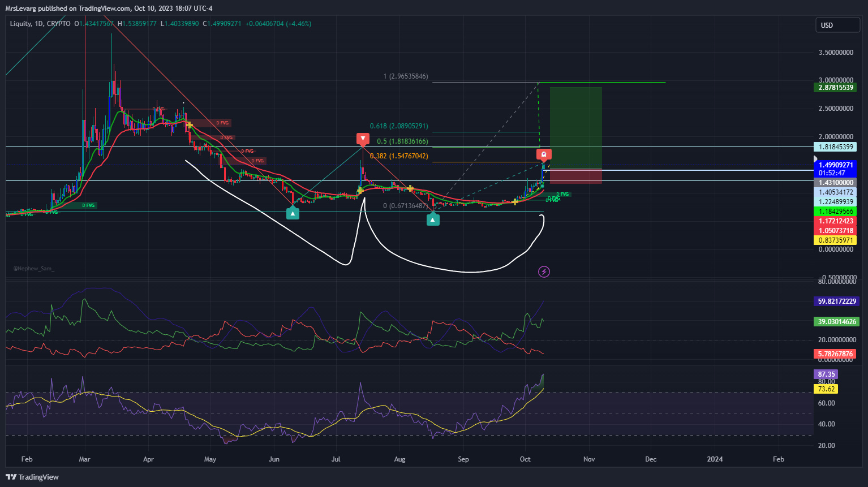Click the red 5.78267876 indicator value
The image size is (868, 487).
tap(835, 354)
